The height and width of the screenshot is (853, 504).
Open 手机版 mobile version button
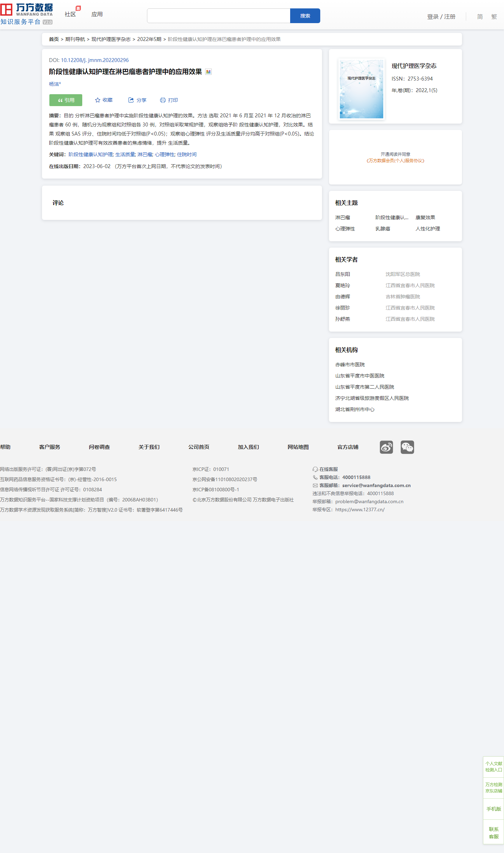tap(493, 809)
